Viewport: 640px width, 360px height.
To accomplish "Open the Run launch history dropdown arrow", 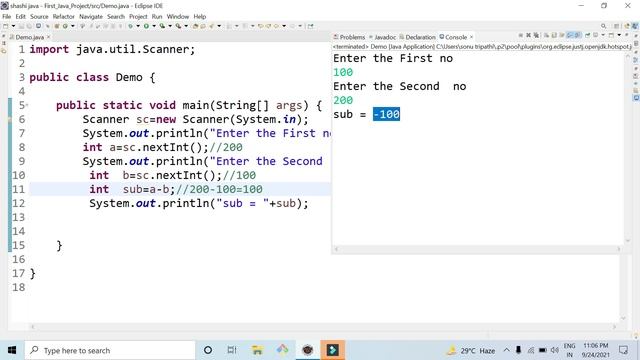I will [x=154, y=26].
